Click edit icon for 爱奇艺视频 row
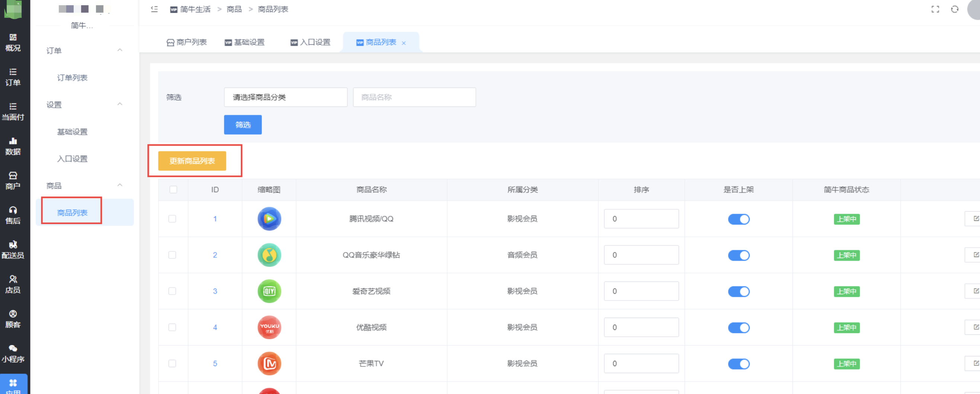Screen dimensions: 980x394 point(976,291)
